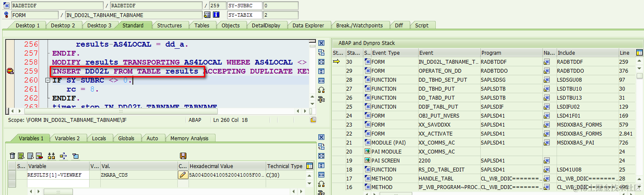Click the pencil change-value button for RESULTS[1]-VIEWREF

pyautogui.click(x=183, y=175)
